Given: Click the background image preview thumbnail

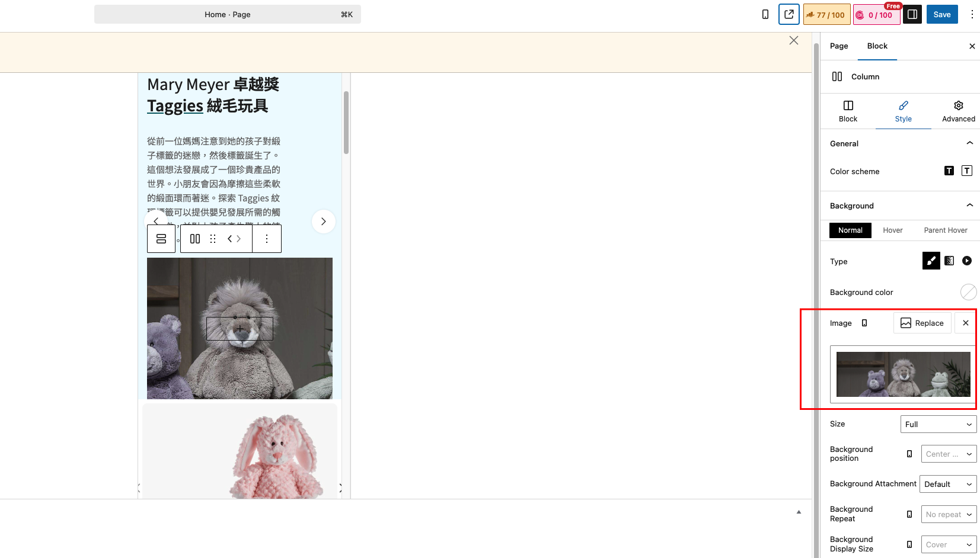Looking at the screenshot, I should pyautogui.click(x=903, y=374).
